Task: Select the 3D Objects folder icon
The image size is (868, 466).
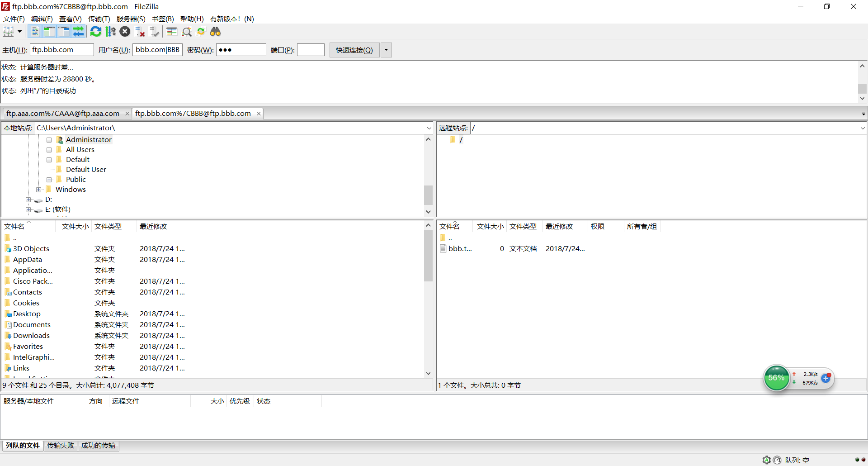Action: point(8,248)
